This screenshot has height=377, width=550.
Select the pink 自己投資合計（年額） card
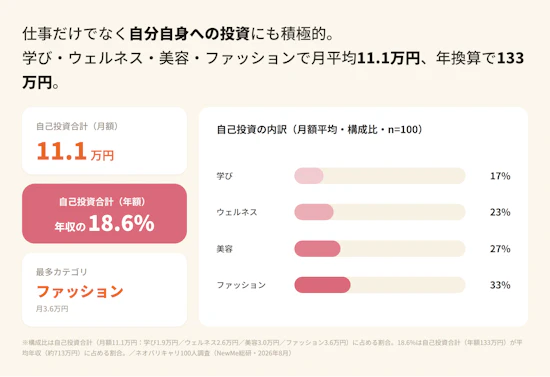105,213
